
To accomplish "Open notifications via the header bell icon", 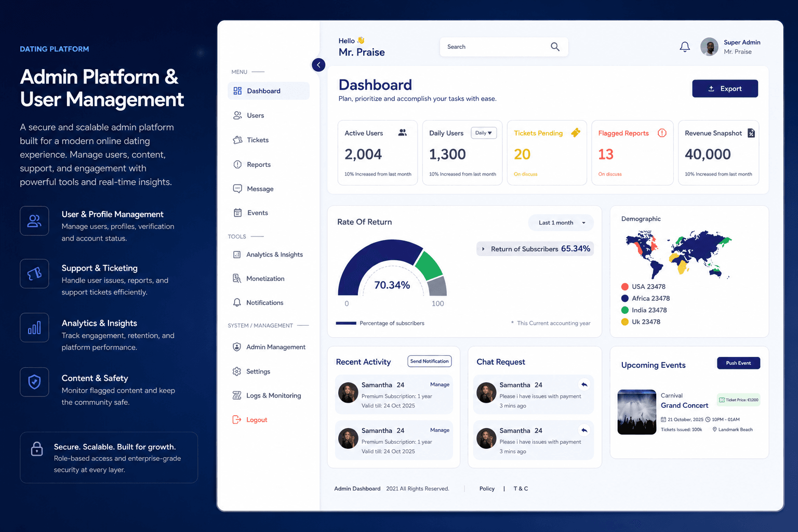I will [685, 47].
